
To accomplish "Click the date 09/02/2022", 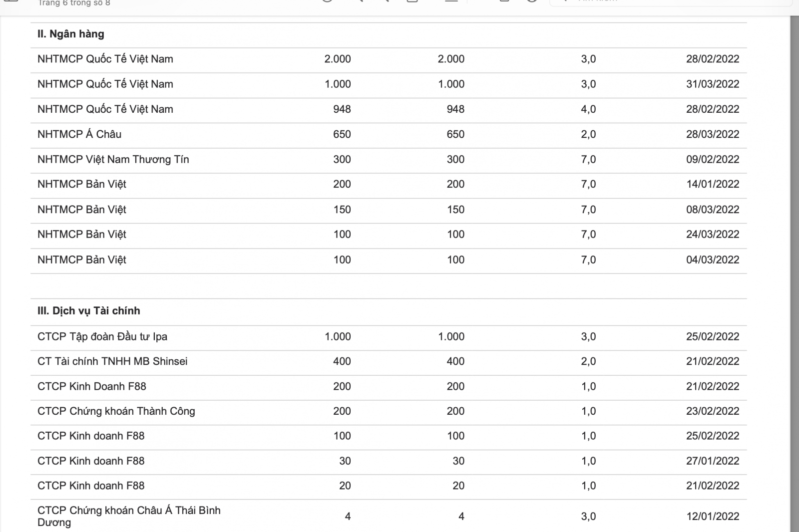I will coord(713,160).
